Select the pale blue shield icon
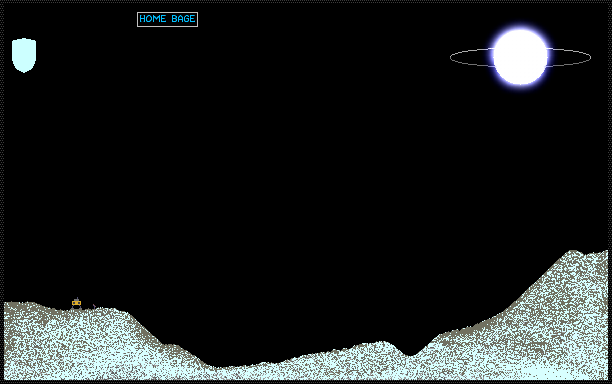 [x=24, y=55]
